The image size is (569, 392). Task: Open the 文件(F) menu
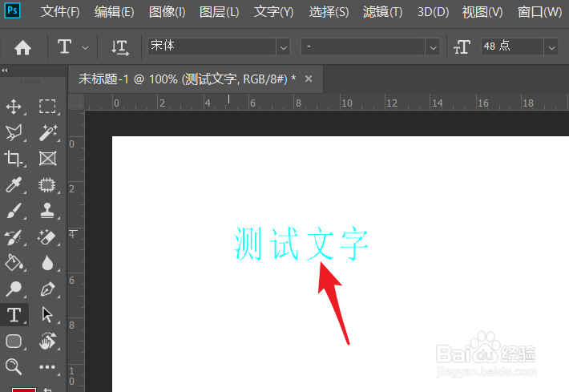[x=60, y=12]
